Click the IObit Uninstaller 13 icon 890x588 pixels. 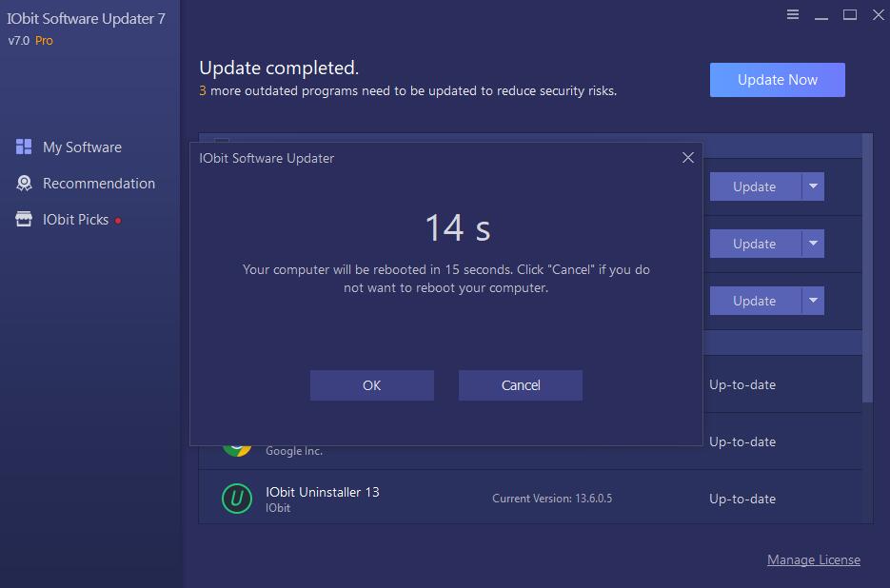[x=237, y=499]
